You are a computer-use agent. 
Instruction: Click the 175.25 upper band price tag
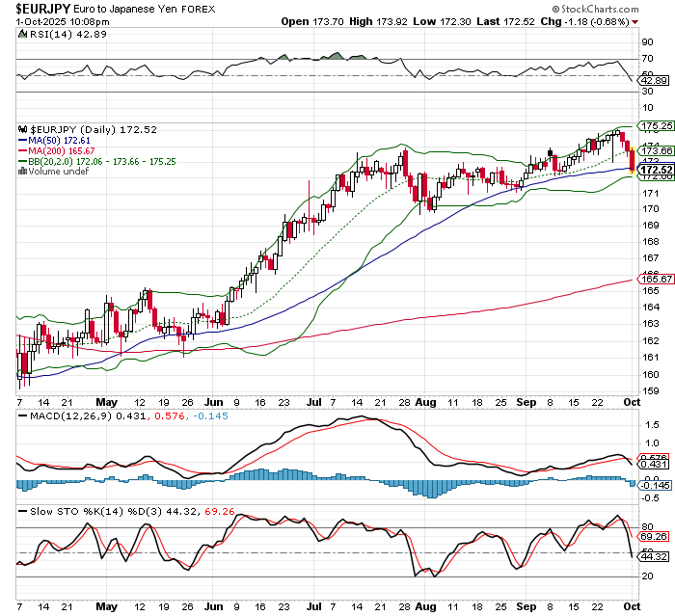pos(657,126)
